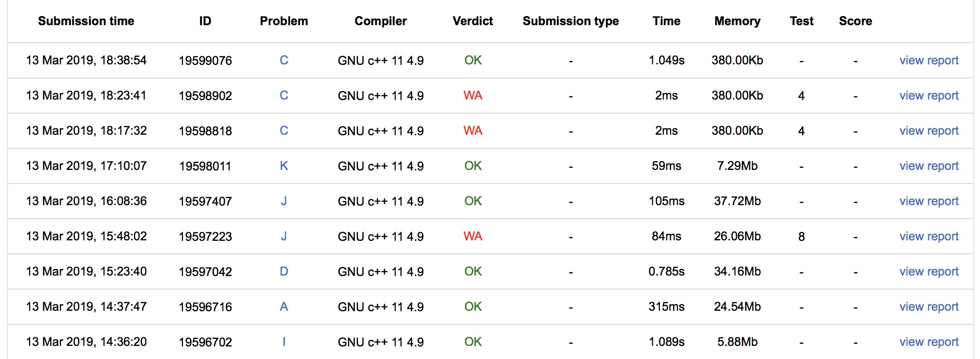
Task: Open problem I link
Action: click(284, 342)
